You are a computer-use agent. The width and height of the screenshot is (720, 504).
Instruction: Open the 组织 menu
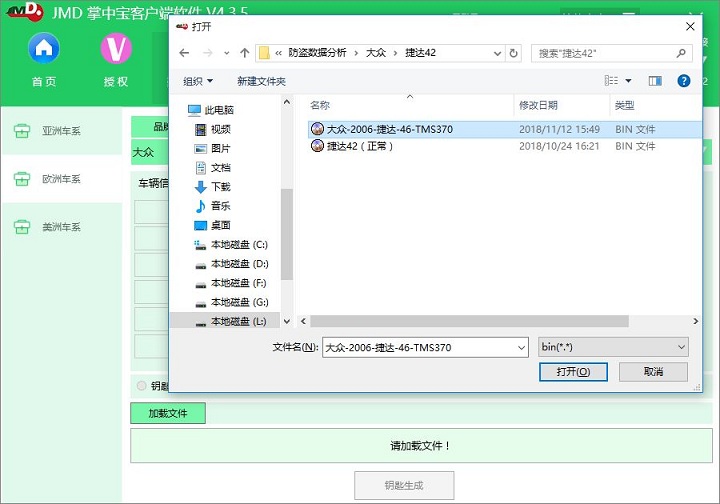(197, 81)
